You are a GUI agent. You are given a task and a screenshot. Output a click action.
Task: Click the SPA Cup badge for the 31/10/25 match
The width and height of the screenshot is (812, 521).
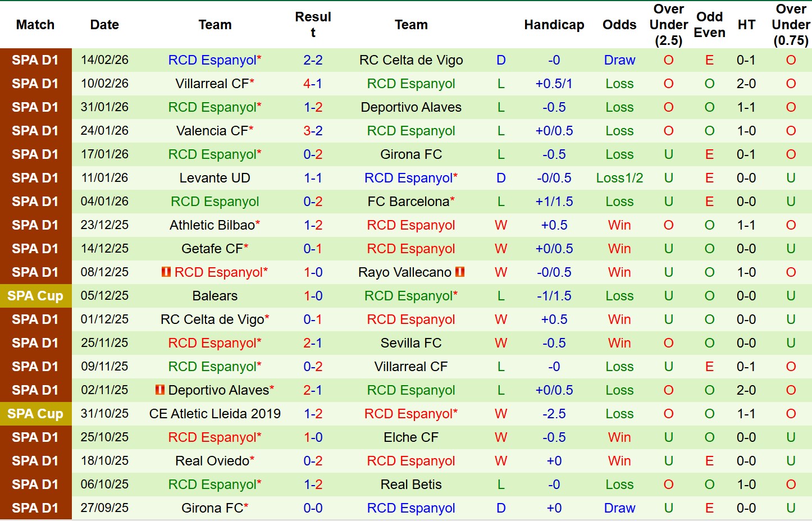35,414
